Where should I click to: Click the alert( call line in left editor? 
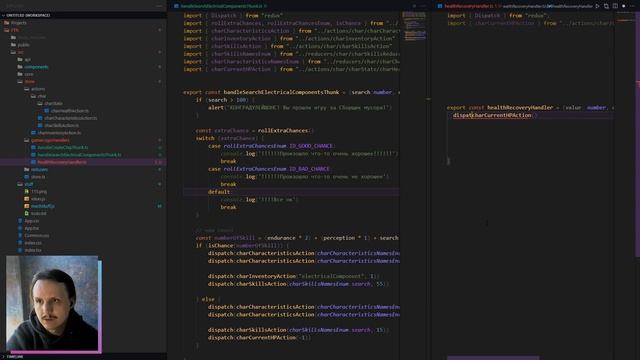tap(300, 108)
